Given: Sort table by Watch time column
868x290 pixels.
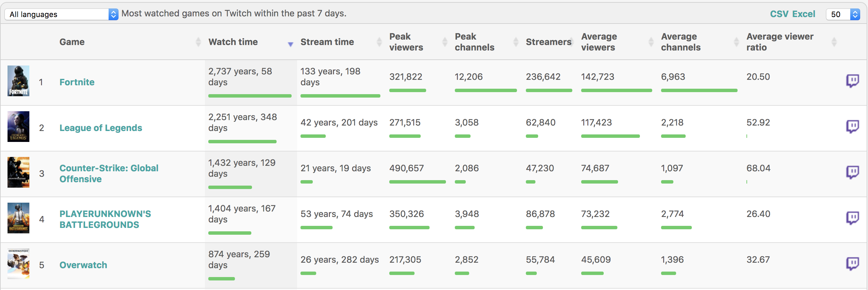Looking at the screenshot, I should click(x=233, y=42).
